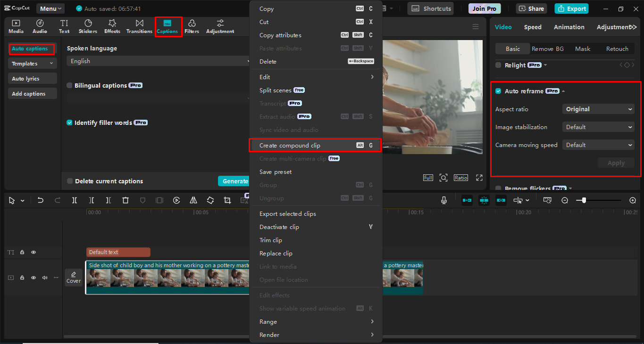Select the Stickers panel
The image size is (644, 344).
(88, 26)
